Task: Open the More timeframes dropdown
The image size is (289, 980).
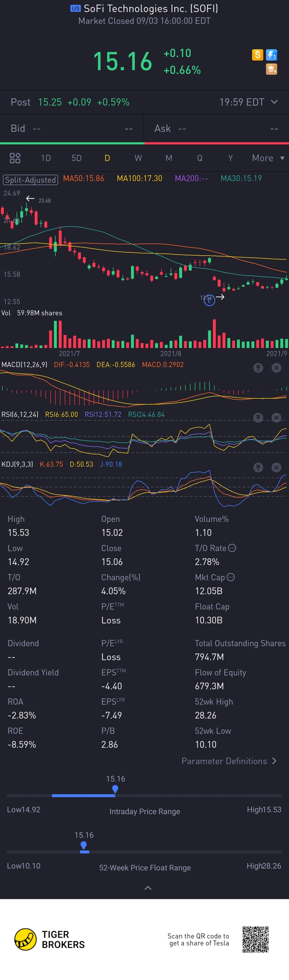Action: 268,158
